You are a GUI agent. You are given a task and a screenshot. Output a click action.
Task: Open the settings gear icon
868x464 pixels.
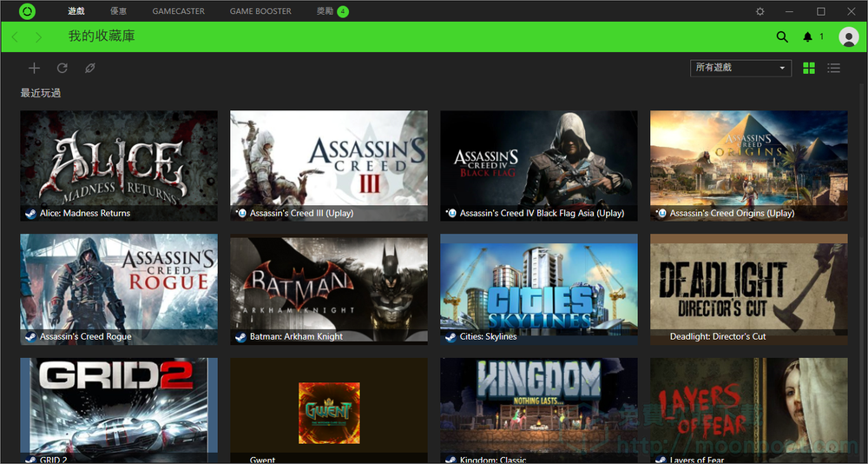(x=760, y=11)
